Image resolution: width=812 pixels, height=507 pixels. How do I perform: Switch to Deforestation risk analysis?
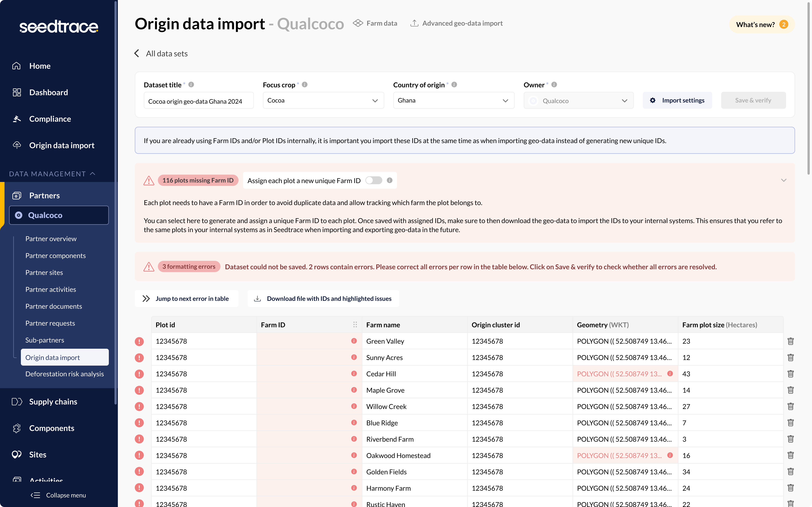tap(64, 373)
